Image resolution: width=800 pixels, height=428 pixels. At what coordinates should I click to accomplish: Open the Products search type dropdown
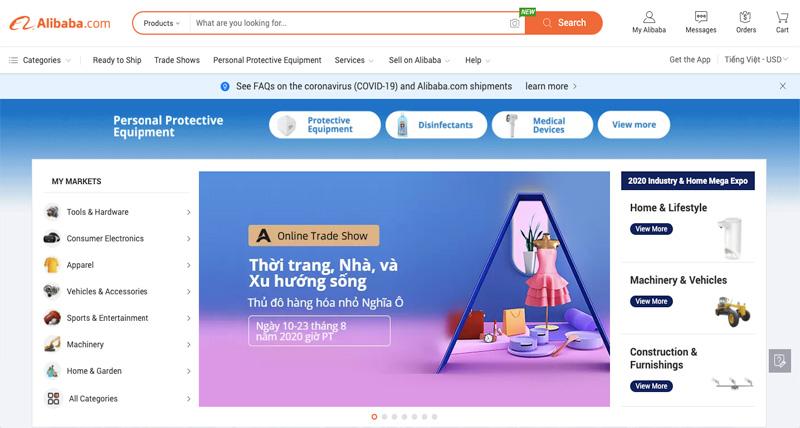tap(161, 23)
